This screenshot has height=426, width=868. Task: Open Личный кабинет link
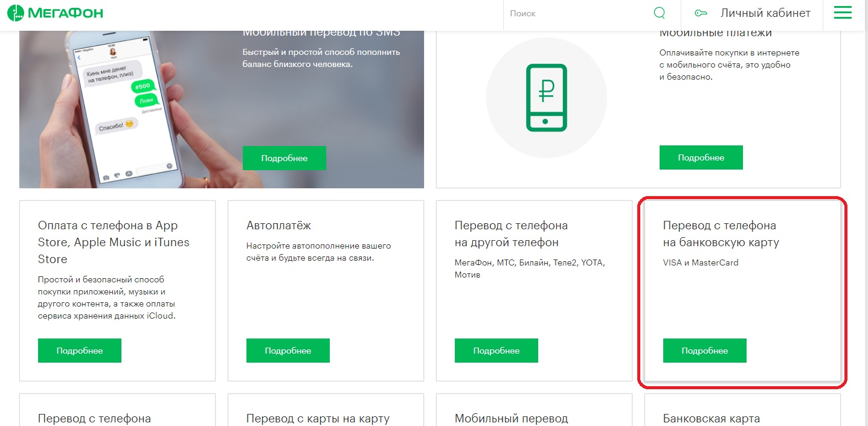(765, 13)
